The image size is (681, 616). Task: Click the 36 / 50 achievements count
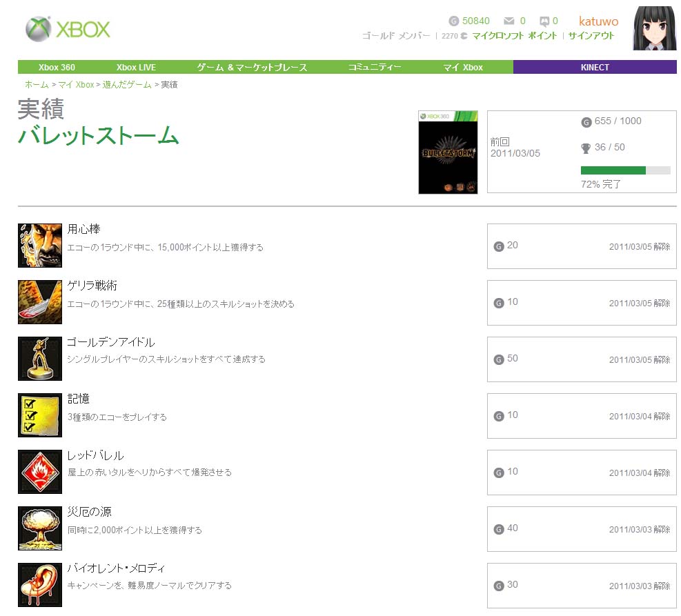tap(609, 147)
